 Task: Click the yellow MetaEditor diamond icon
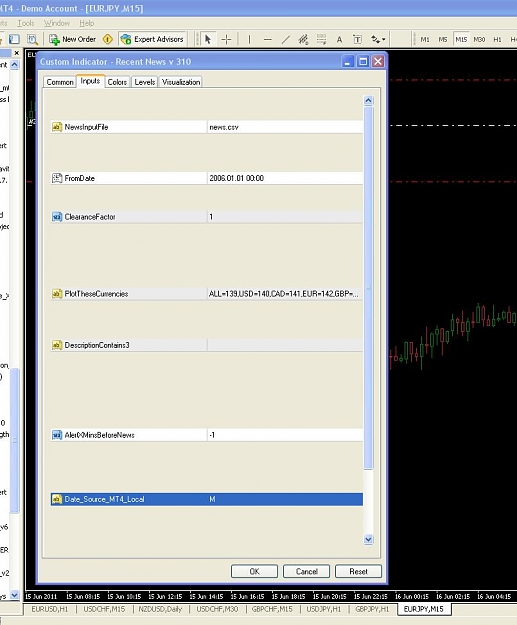tap(107, 39)
